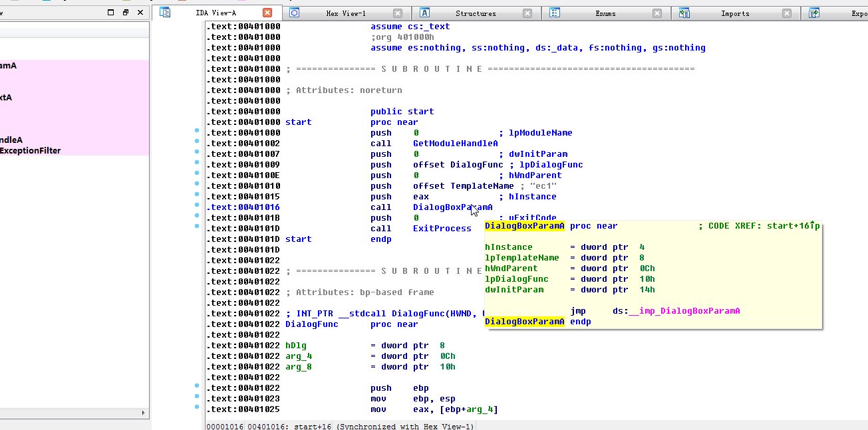
Task: Click the Exports tab icon
Action: tap(813, 13)
